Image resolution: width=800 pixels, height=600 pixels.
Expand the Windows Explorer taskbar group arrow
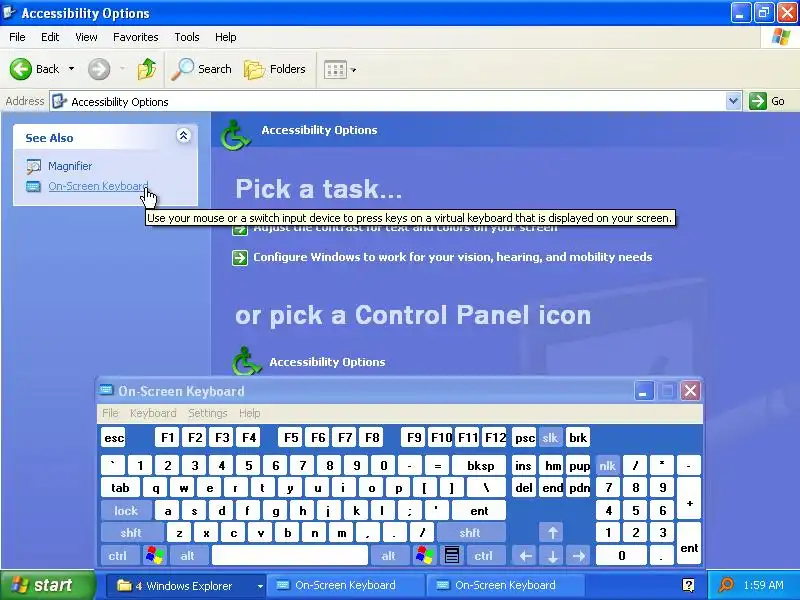260,586
